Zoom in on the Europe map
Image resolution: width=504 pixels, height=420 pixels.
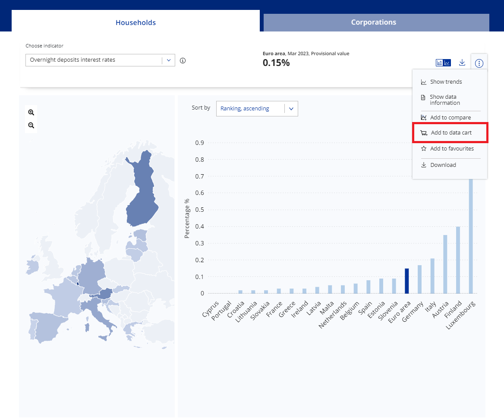pyautogui.click(x=31, y=113)
